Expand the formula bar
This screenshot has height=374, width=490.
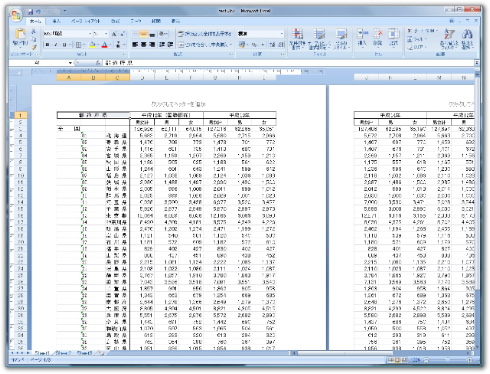(x=477, y=63)
